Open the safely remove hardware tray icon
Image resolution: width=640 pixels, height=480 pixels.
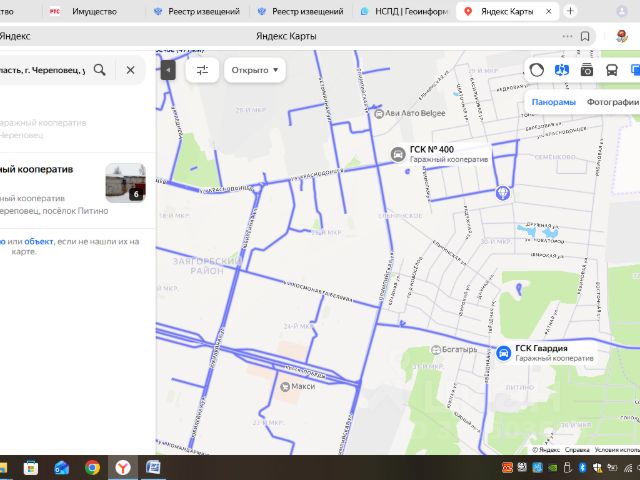pos(567,468)
